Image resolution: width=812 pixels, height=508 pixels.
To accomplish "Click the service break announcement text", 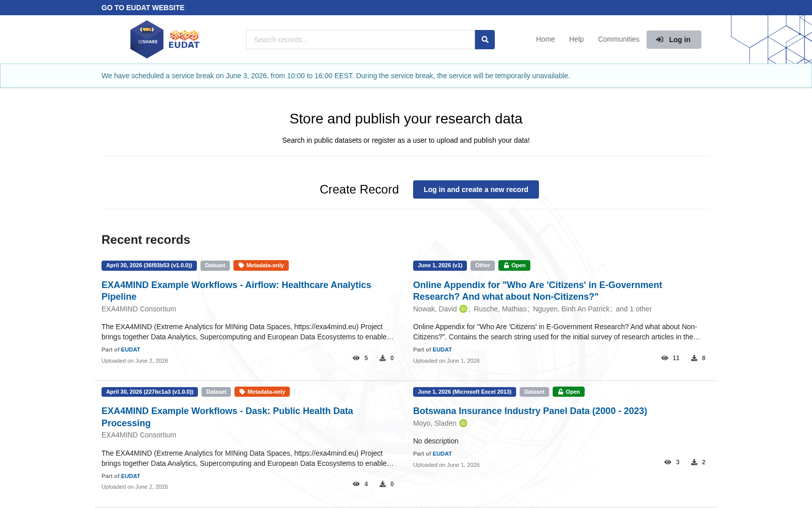I will tap(335, 76).
